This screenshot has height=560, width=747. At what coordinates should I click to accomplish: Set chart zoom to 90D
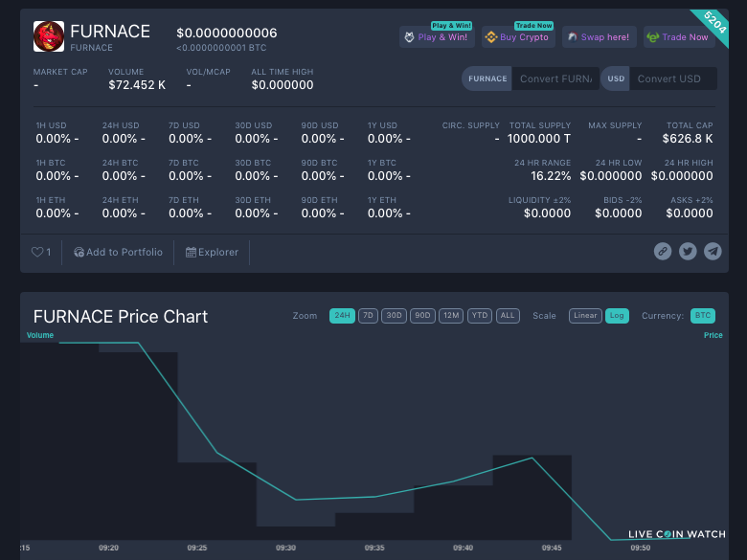click(422, 316)
